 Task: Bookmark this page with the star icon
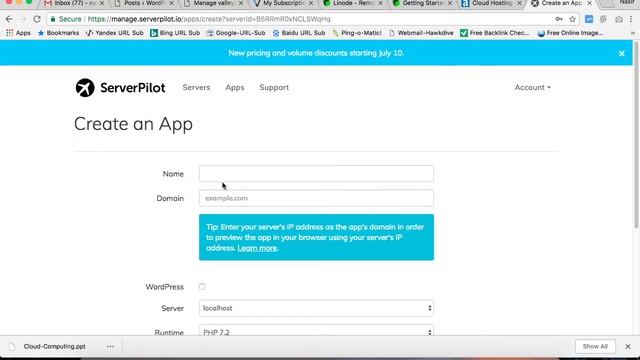[572, 19]
